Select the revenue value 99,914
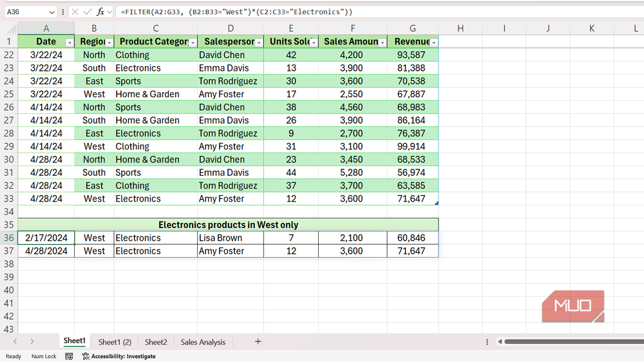The image size is (644, 362). point(413,146)
